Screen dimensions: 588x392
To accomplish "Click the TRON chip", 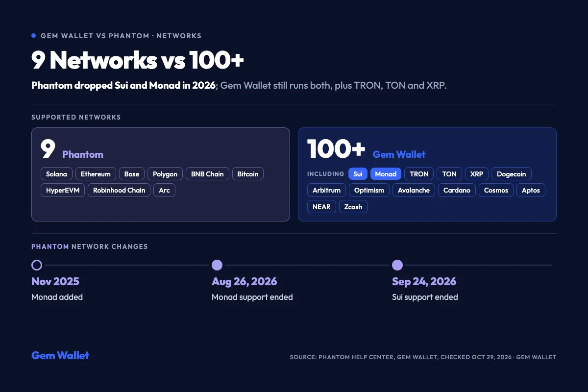I will (x=419, y=174).
